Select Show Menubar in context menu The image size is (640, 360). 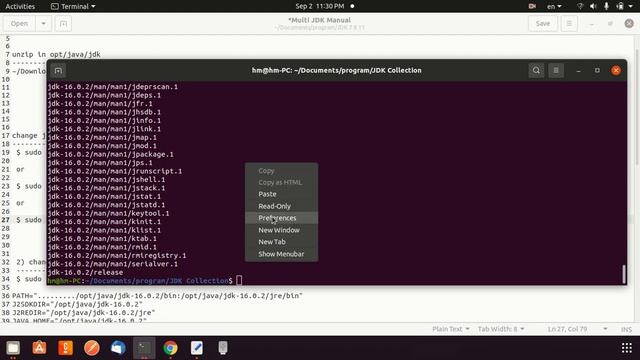coord(281,254)
